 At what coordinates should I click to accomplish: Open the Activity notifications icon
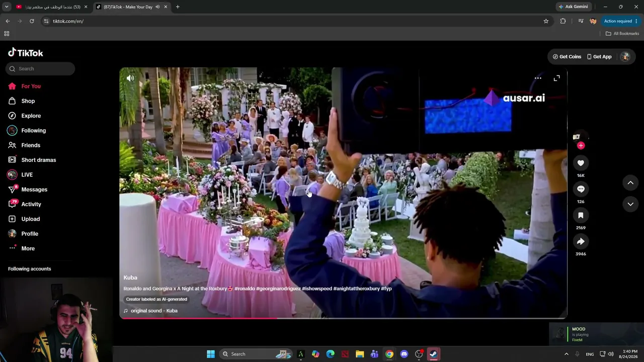point(12,204)
